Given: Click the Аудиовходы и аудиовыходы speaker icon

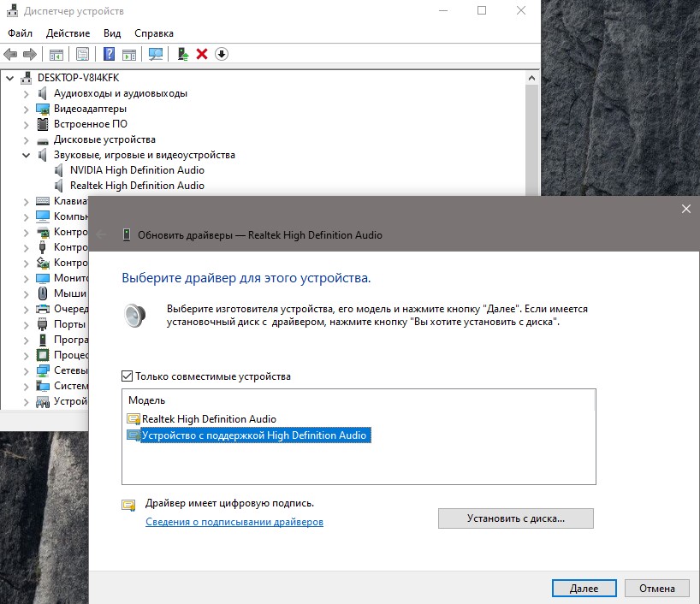Looking at the screenshot, I should tap(43, 94).
